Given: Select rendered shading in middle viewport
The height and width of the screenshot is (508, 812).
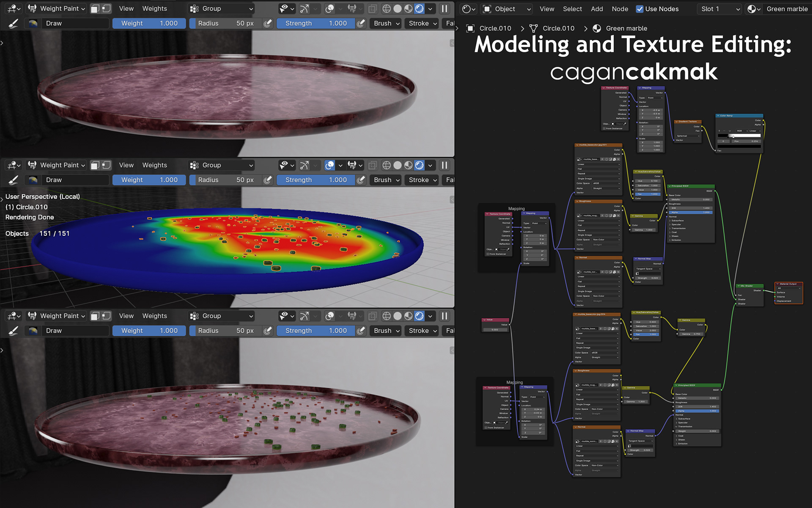Looking at the screenshot, I should click(420, 165).
